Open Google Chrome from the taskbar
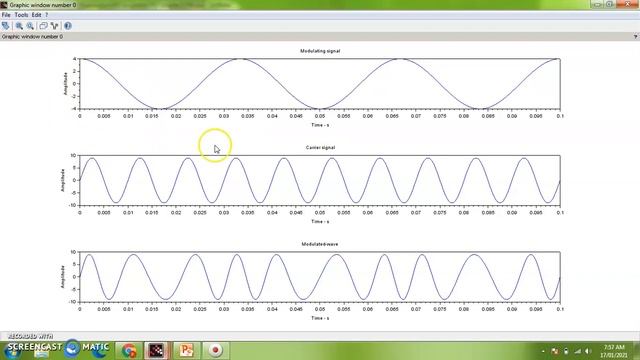Screen dimensions: 640x360 point(129,350)
